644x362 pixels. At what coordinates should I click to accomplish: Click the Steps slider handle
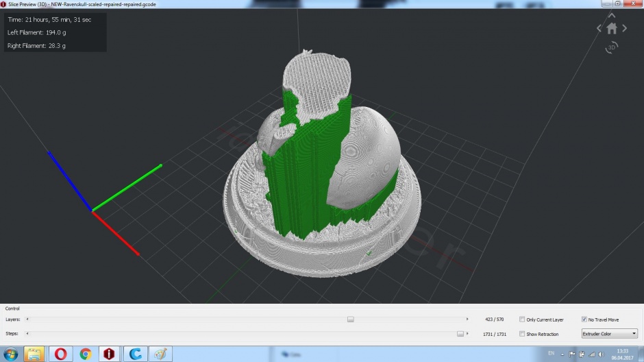(460, 334)
